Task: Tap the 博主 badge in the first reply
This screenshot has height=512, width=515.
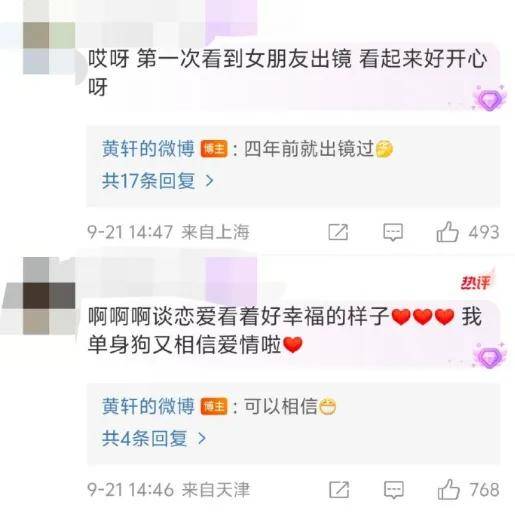Action: (214, 149)
